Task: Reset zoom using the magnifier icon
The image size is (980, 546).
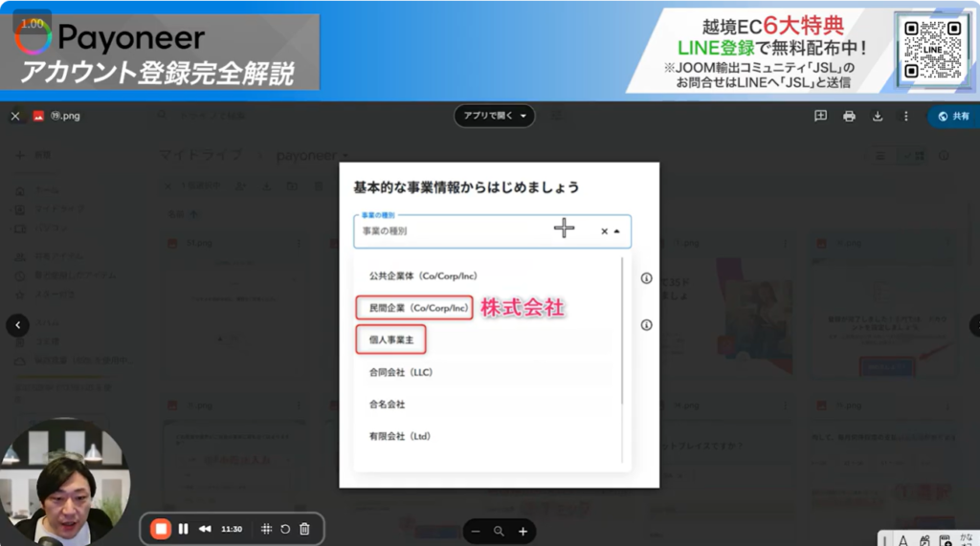Action: point(499,531)
